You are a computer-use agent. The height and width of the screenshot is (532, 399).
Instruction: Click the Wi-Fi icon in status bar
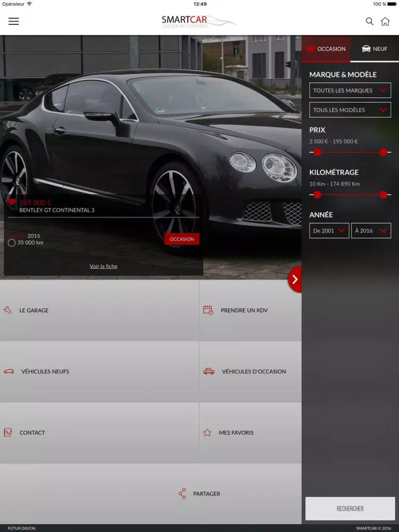pyautogui.click(x=29, y=4)
